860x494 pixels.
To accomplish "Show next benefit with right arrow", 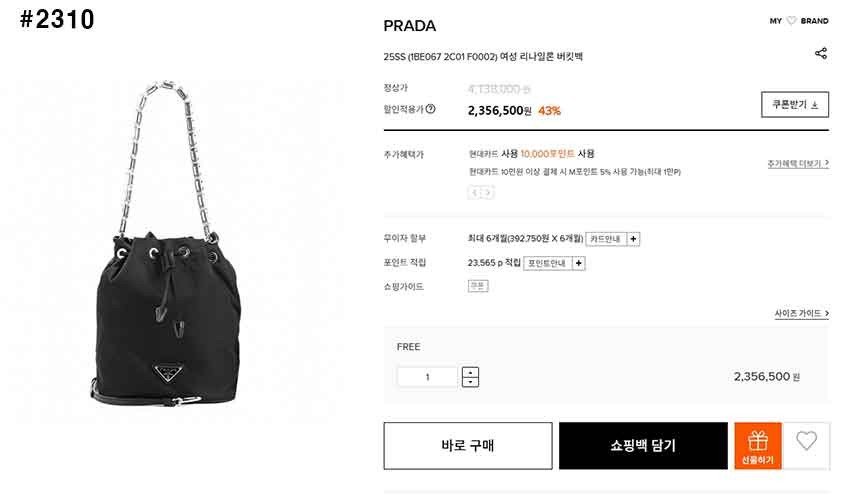I will pos(487,192).
